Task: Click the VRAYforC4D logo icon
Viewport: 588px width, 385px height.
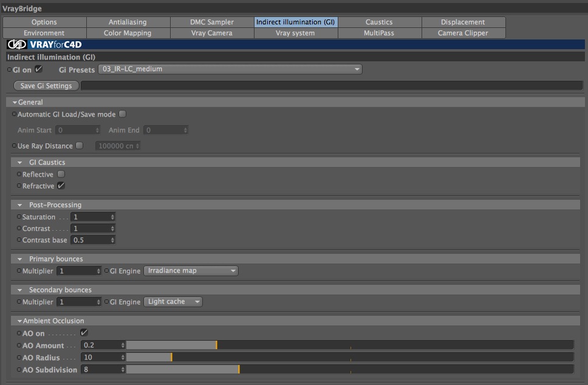Action: coord(17,44)
